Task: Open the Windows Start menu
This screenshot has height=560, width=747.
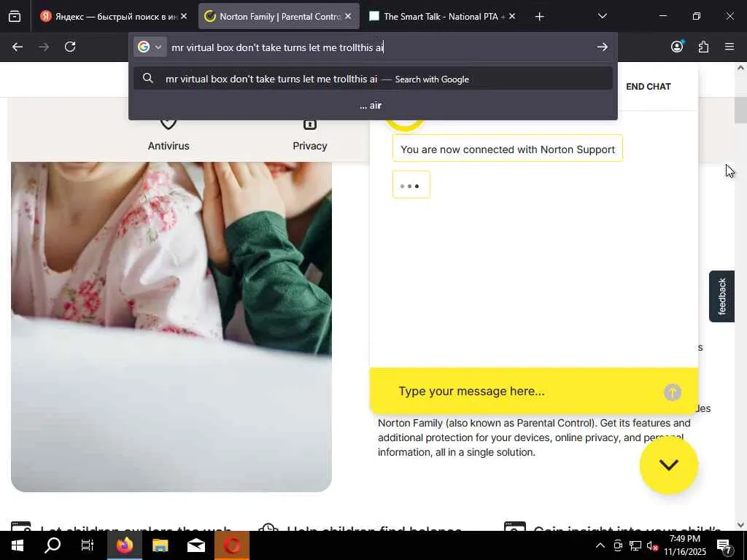Action: 18,545
